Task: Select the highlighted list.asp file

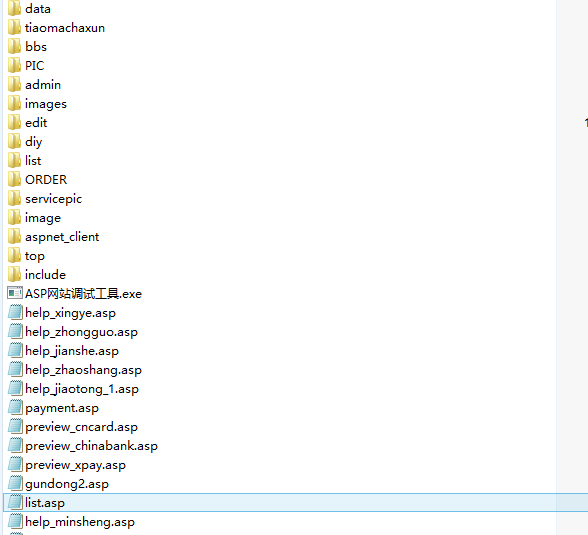Action: [296, 502]
